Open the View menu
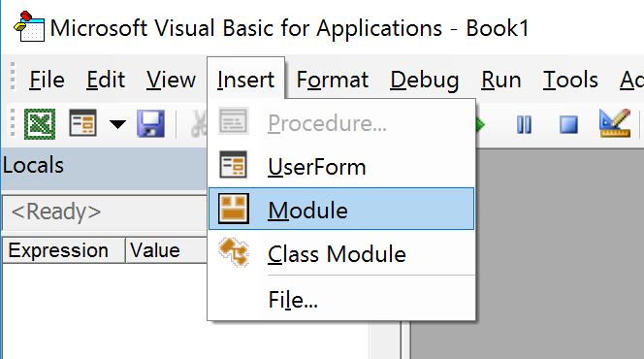644x359 pixels. pos(172,80)
